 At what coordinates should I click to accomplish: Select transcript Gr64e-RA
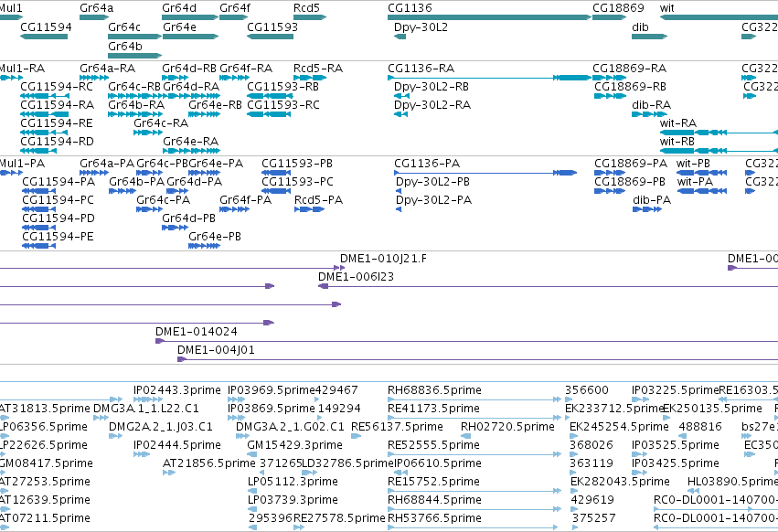click(191, 151)
